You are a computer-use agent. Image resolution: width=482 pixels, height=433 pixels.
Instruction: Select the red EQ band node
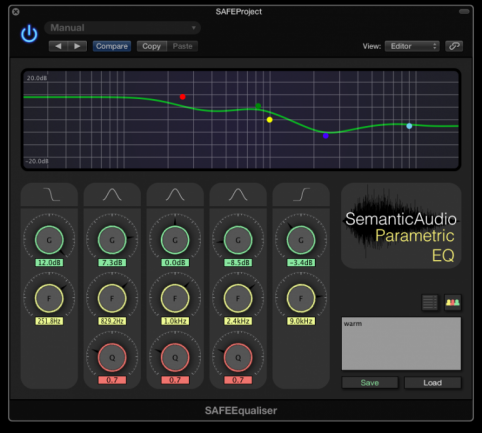182,97
